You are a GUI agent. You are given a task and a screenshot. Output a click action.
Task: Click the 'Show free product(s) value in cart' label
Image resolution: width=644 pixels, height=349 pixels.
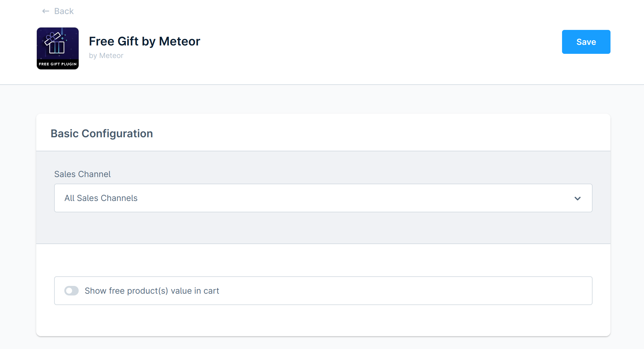pyautogui.click(x=152, y=291)
